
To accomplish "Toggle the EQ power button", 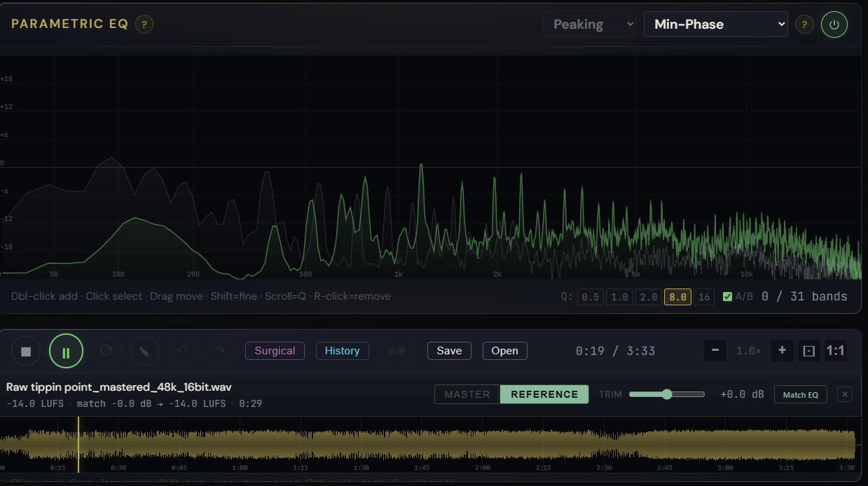I will [834, 25].
